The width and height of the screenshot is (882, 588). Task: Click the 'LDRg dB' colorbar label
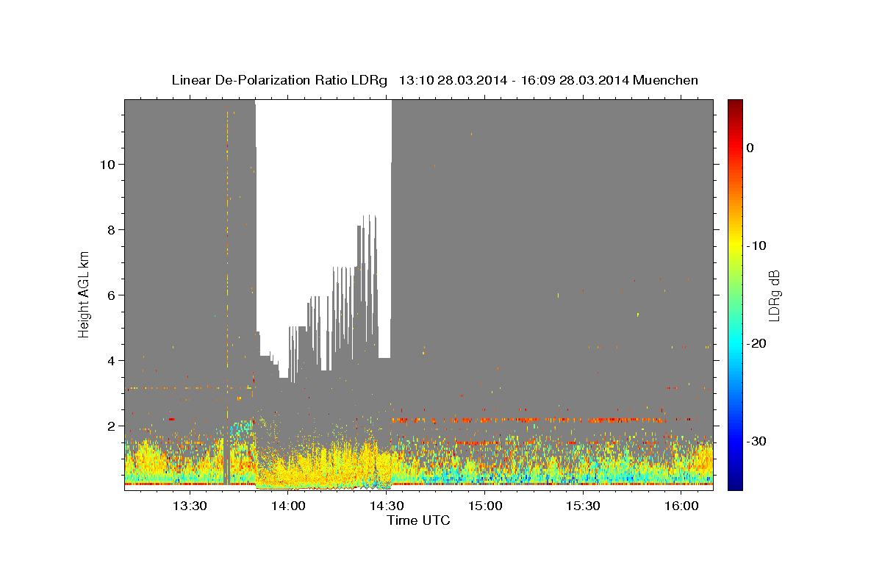[x=774, y=295]
